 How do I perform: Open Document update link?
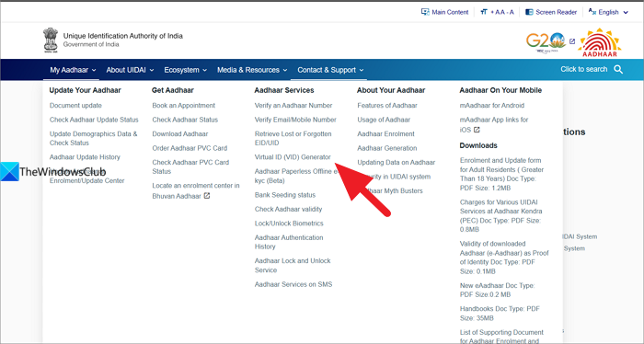[x=75, y=106]
